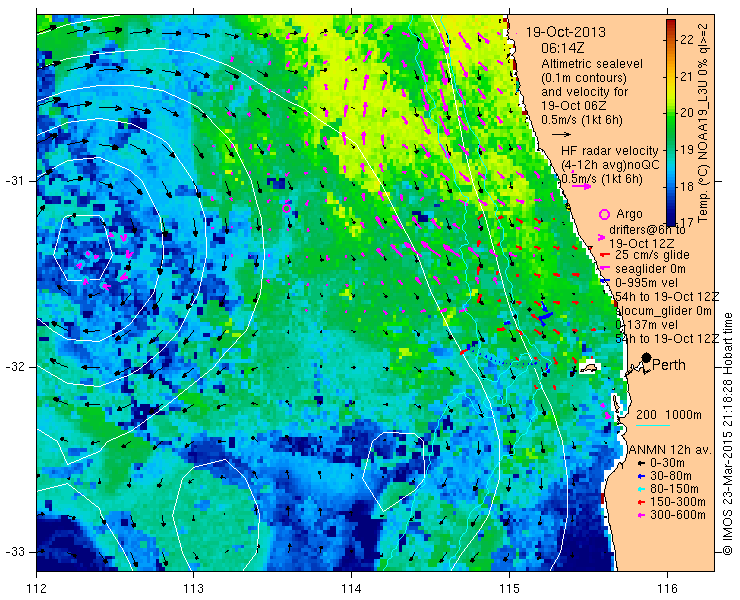The image size is (740, 600).
Task: Click the 'drifters@6h to' legend text
Action: click(x=648, y=229)
